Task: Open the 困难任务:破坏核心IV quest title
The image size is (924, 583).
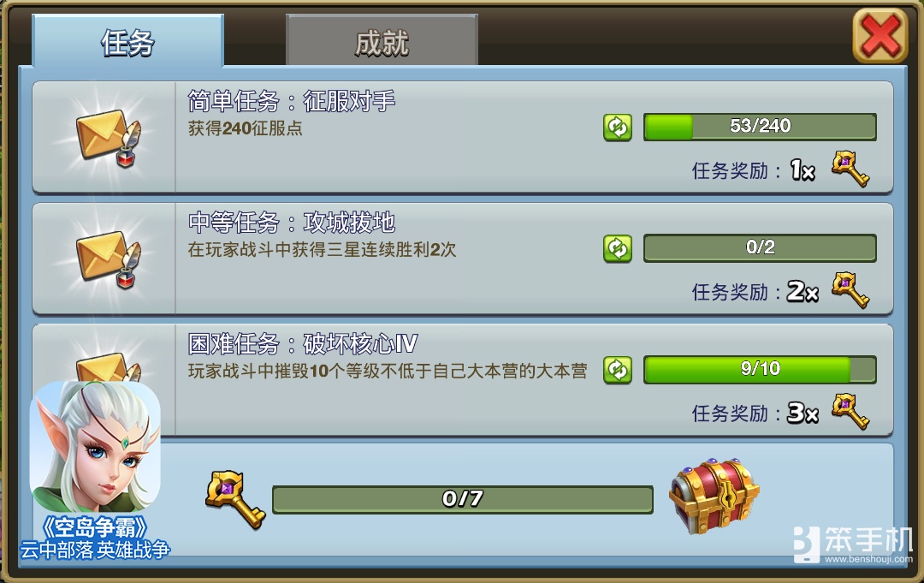Action: pos(303,343)
